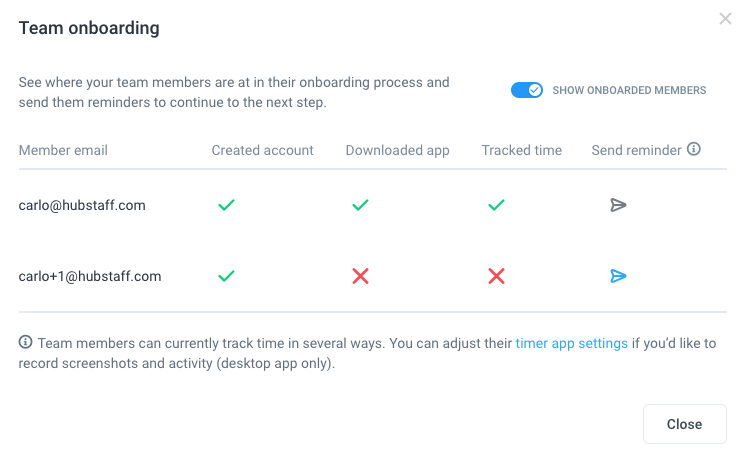748x467 pixels.
Task: Click carlo@hubstaff.com Created account checkmark
Action: coord(226,205)
